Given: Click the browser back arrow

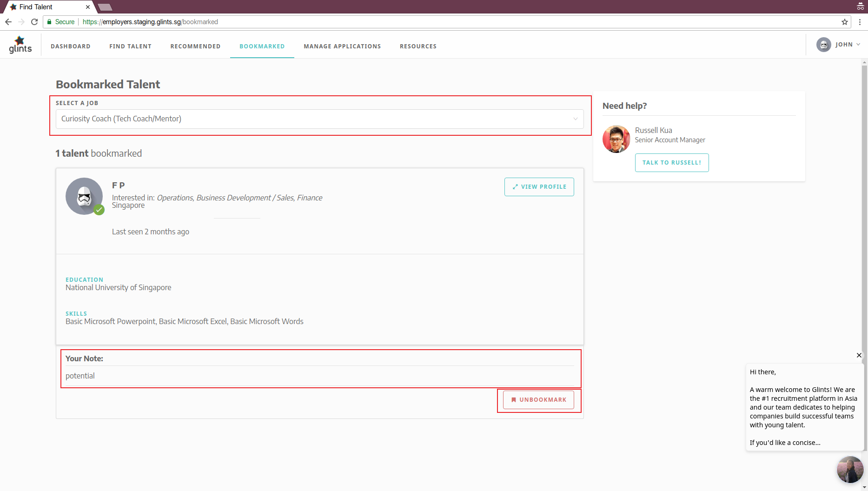Looking at the screenshot, I should click(x=8, y=22).
